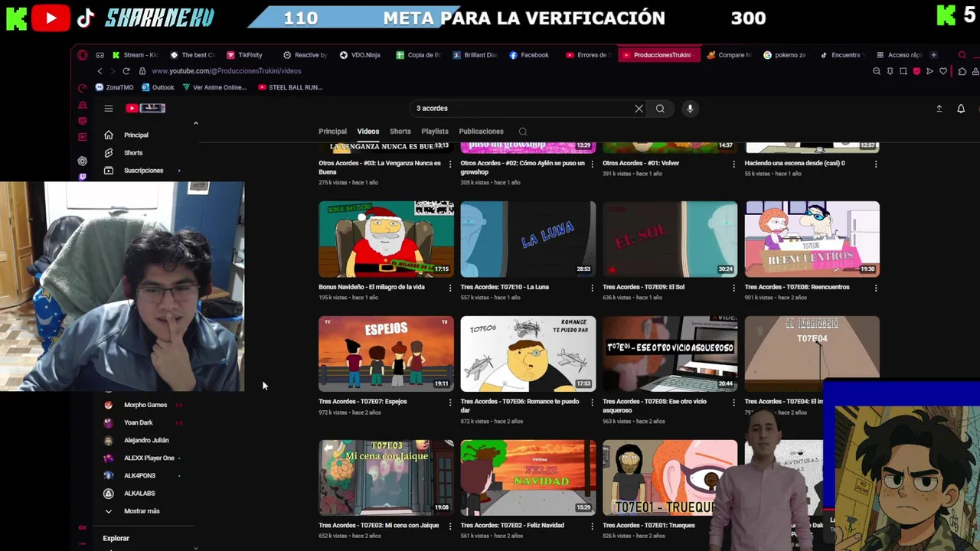Start voice search with microphone icon

(690, 109)
